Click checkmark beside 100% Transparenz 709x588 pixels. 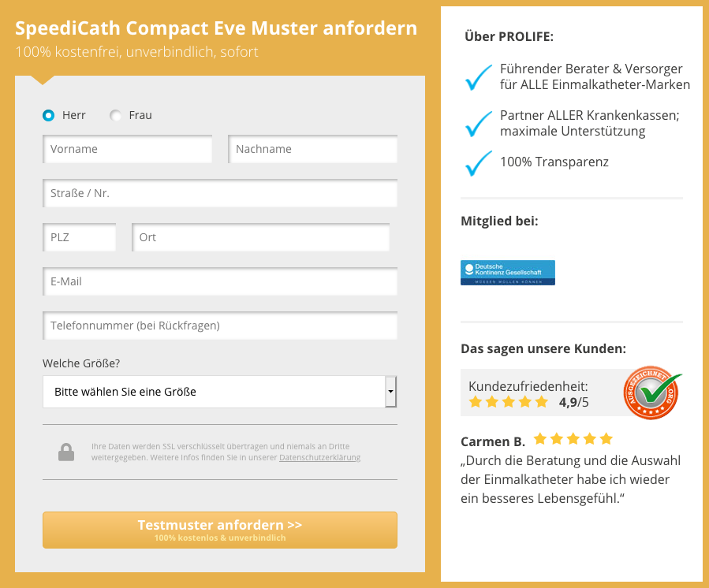(479, 163)
